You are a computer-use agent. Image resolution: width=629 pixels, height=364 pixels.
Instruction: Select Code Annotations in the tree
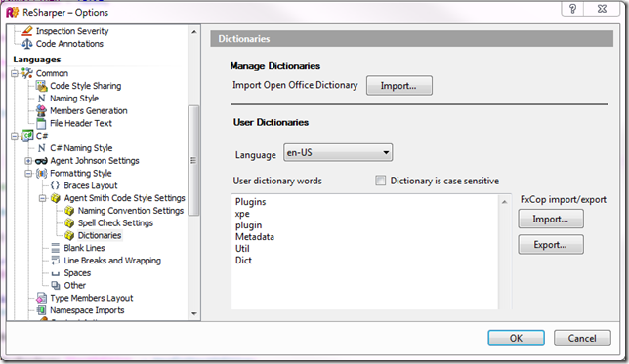coord(69,43)
